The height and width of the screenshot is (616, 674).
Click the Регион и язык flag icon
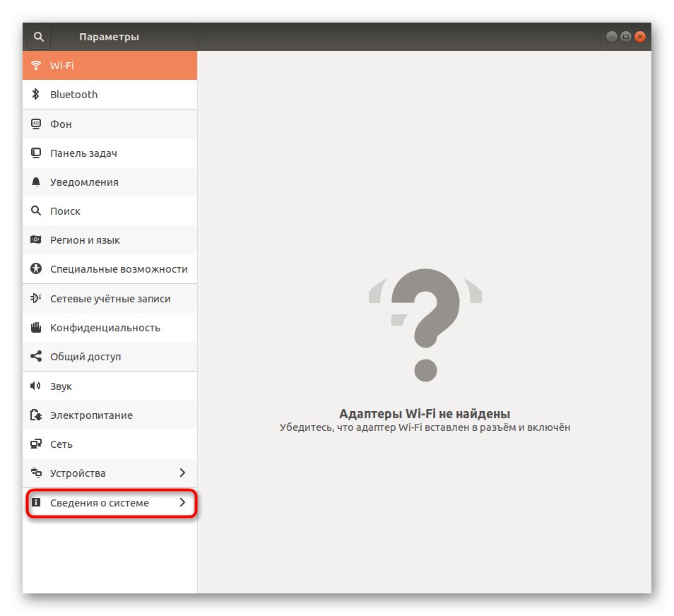[x=36, y=239]
